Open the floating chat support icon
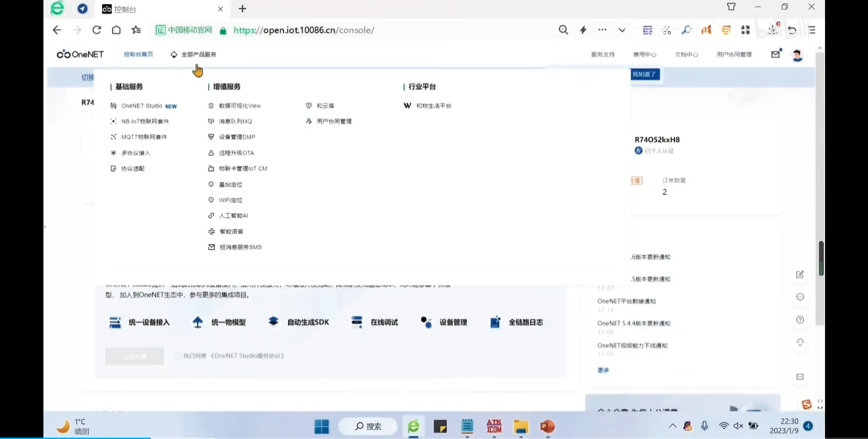868x439 pixels. click(x=800, y=297)
